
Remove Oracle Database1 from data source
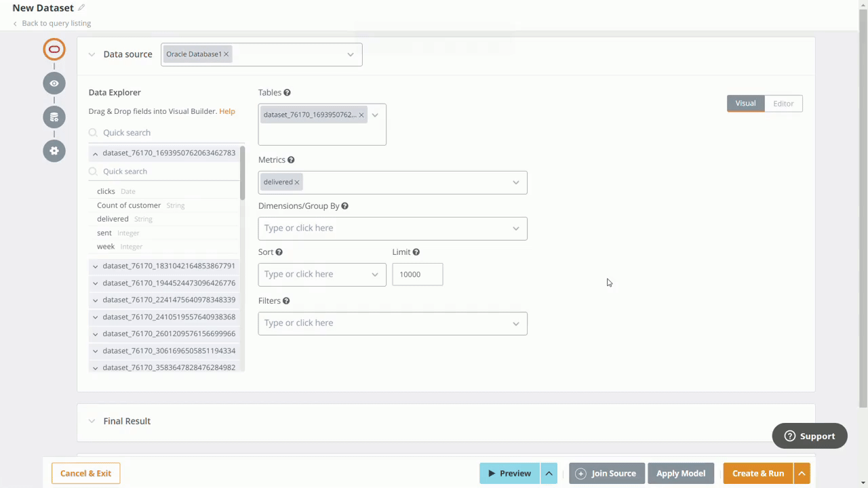pyautogui.click(x=226, y=54)
